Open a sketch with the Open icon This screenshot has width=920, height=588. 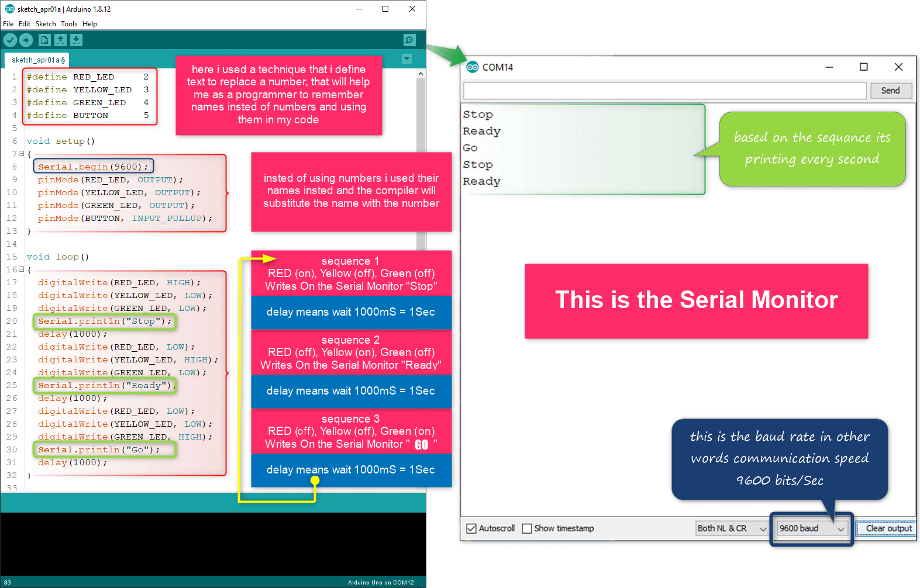tap(60, 40)
